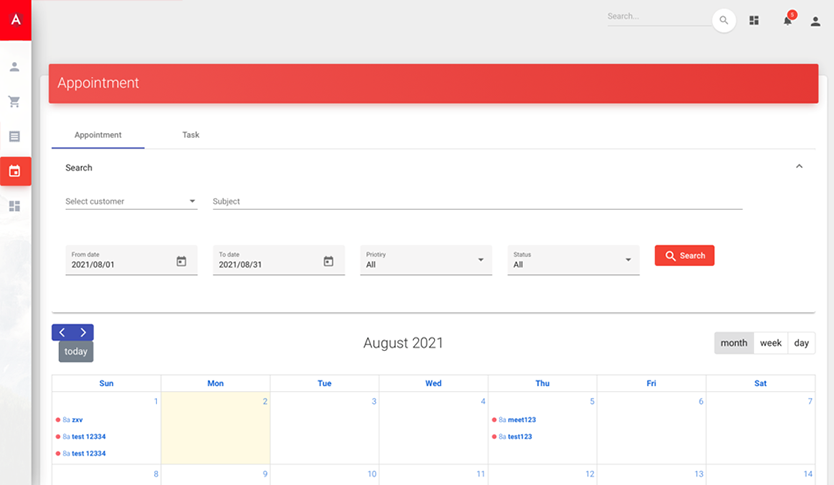Image resolution: width=834 pixels, height=485 pixels.
Task: Click the user profile icon in sidebar
Action: tap(14, 67)
